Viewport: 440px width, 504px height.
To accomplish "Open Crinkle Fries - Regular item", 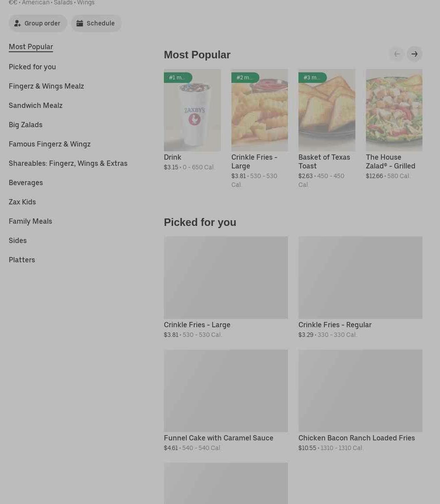I will [360, 278].
